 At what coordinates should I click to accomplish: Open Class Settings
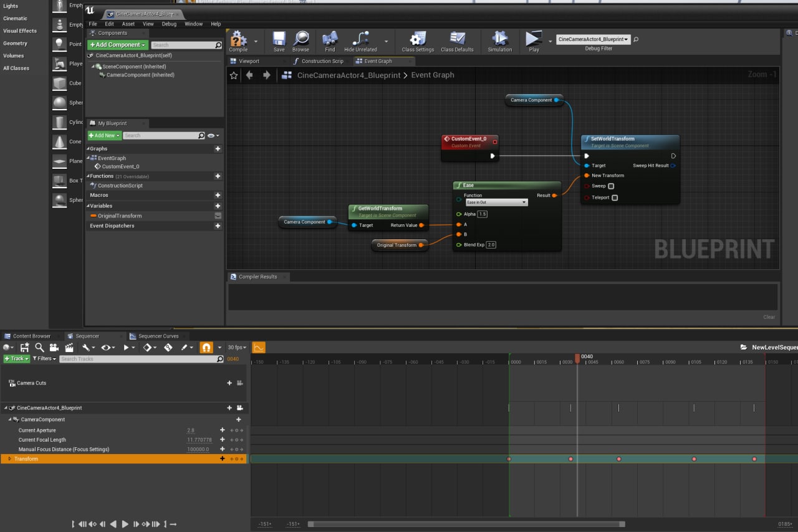[418, 42]
